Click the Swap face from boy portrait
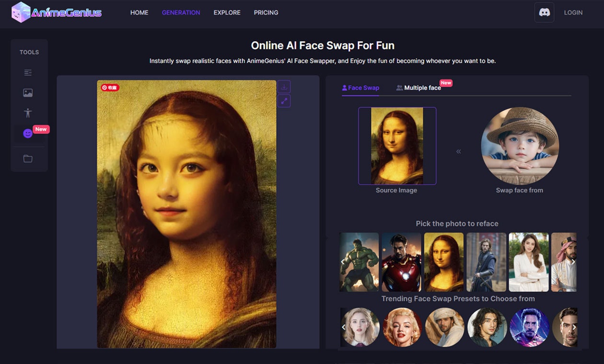Viewport: 604px width, 364px height. [520, 146]
